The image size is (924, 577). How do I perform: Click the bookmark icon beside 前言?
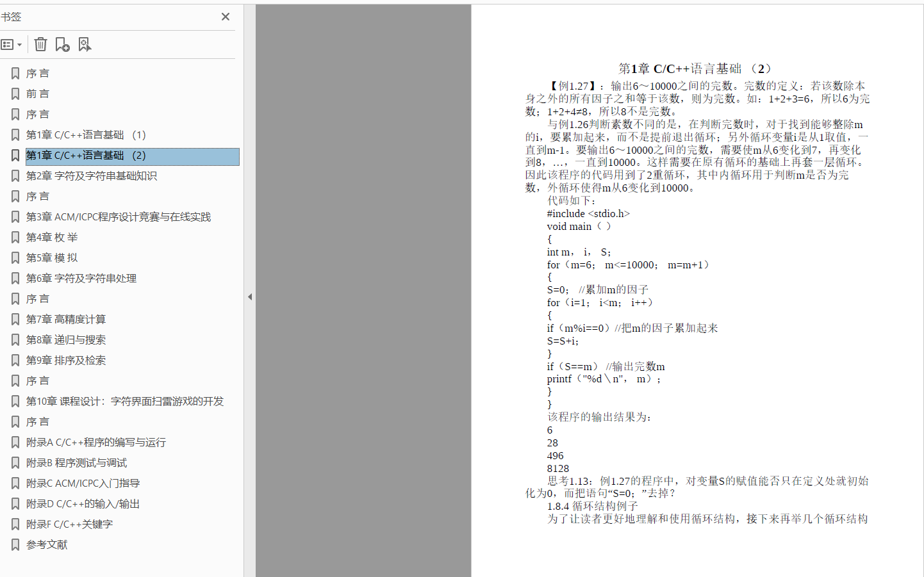click(x=15, y=93)
